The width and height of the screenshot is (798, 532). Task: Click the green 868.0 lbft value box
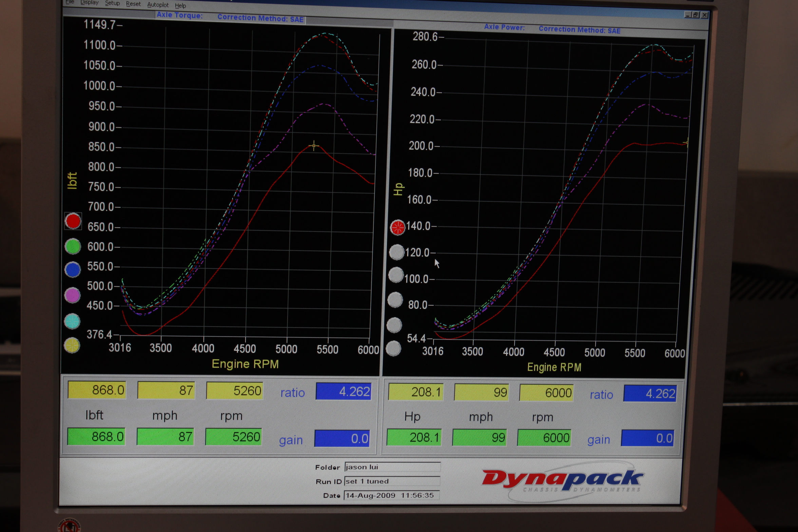click(x=96, y=436)
